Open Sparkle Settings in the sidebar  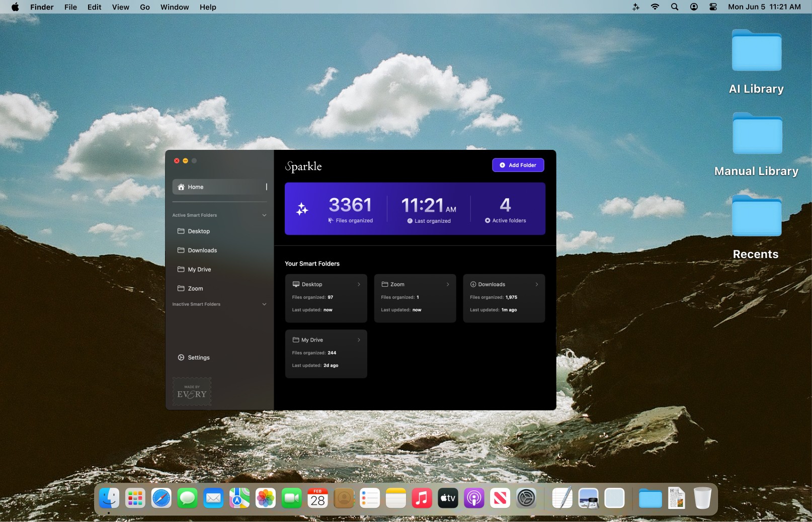(x=194, y=358)
